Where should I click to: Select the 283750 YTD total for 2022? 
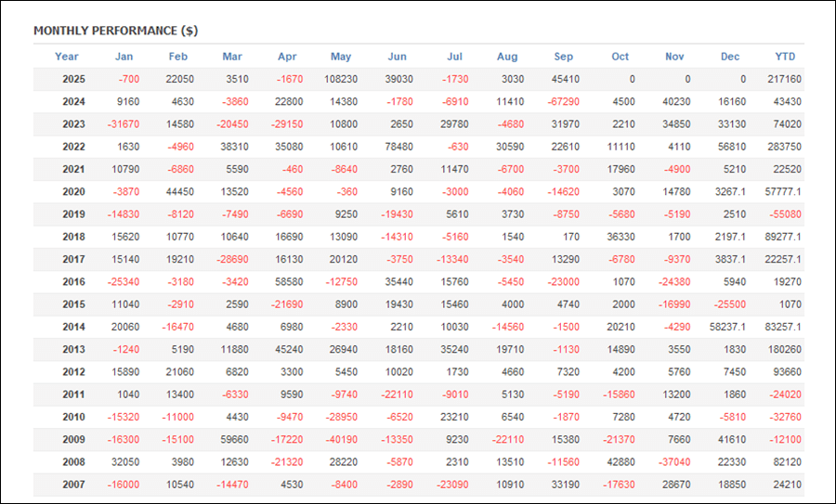(x=784, y=147)
